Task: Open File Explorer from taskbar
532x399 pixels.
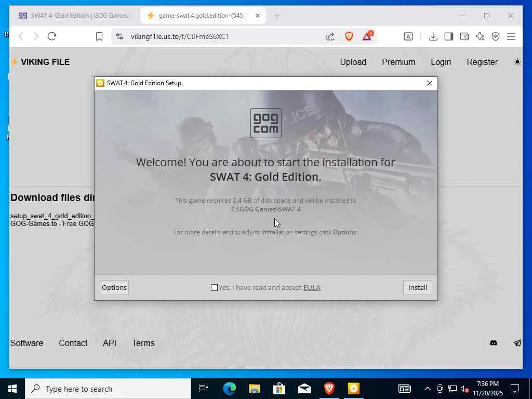Action: pos(254,389)
